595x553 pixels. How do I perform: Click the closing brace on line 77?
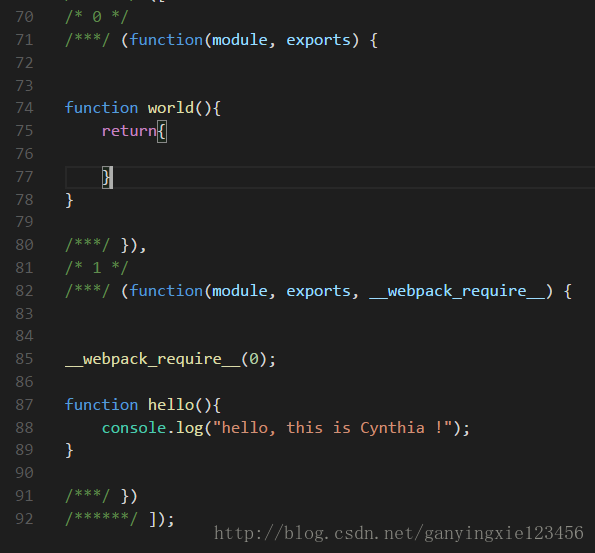pyautogui.click(x=106, y=177)
